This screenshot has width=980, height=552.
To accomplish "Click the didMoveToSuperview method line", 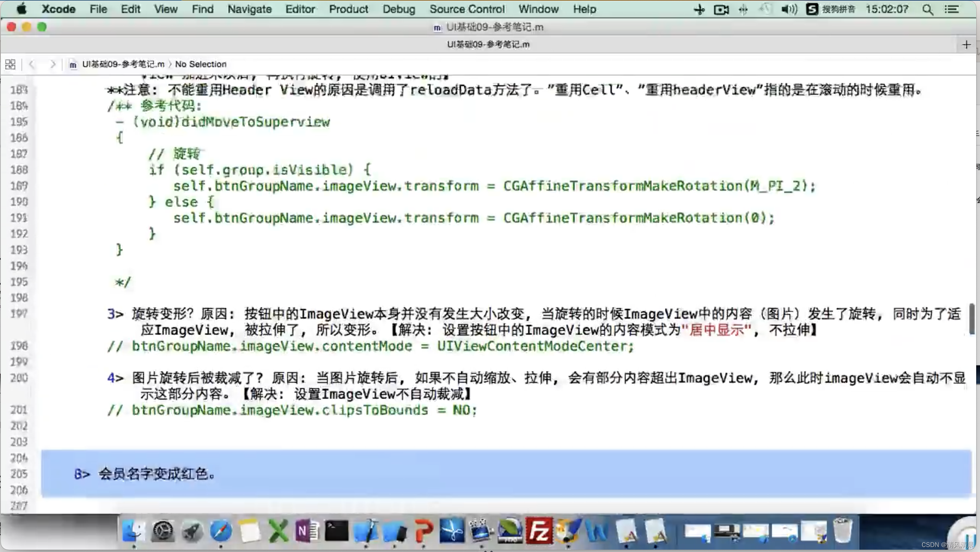I will click(x=223, y=122).
